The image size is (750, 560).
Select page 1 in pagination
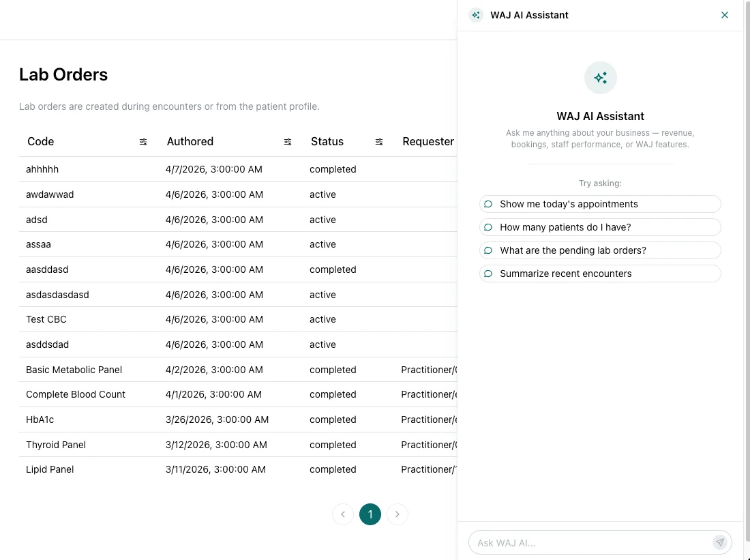click(370, 514)
